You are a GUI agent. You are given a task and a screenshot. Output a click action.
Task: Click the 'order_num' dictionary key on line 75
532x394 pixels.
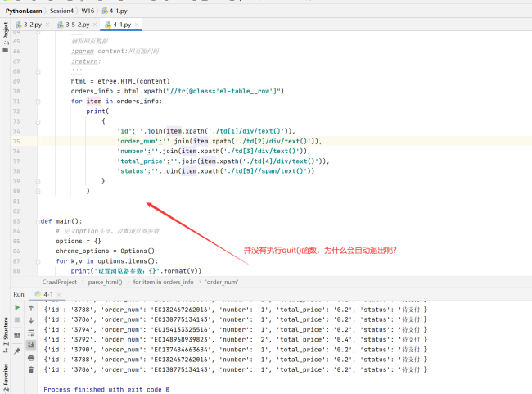pos(138,141)
